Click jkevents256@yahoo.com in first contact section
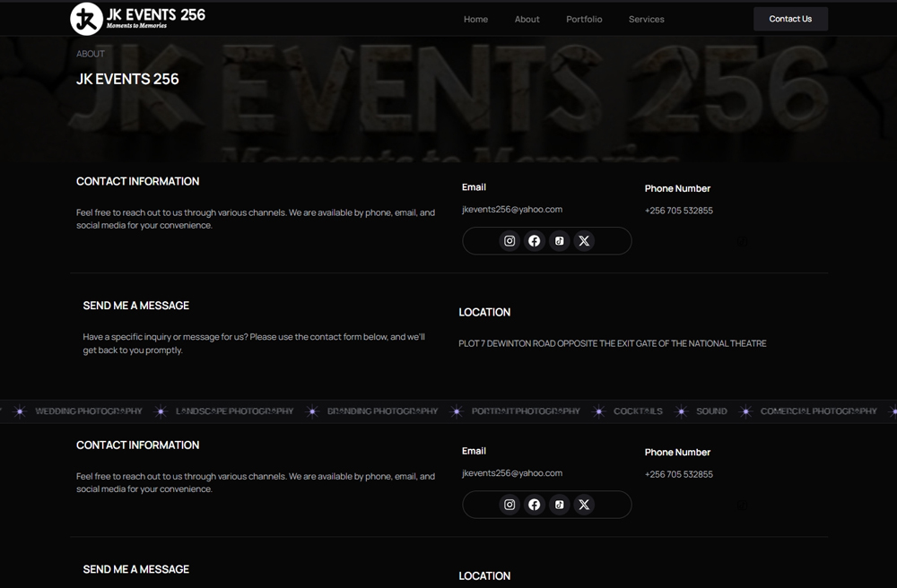The image size is (897, 588). (512, 209)
